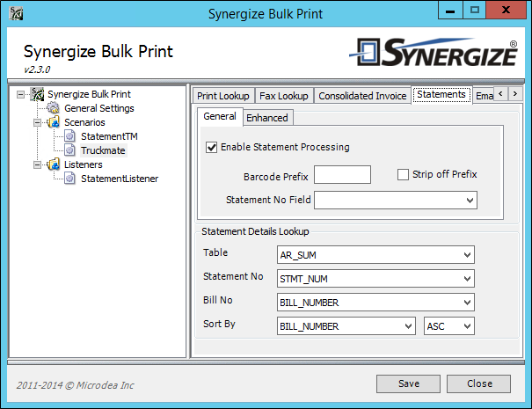The height and width of the screenshot is (409, 532).
Task: Collapse the Scenarios tree node
Action: pos(37,122)
